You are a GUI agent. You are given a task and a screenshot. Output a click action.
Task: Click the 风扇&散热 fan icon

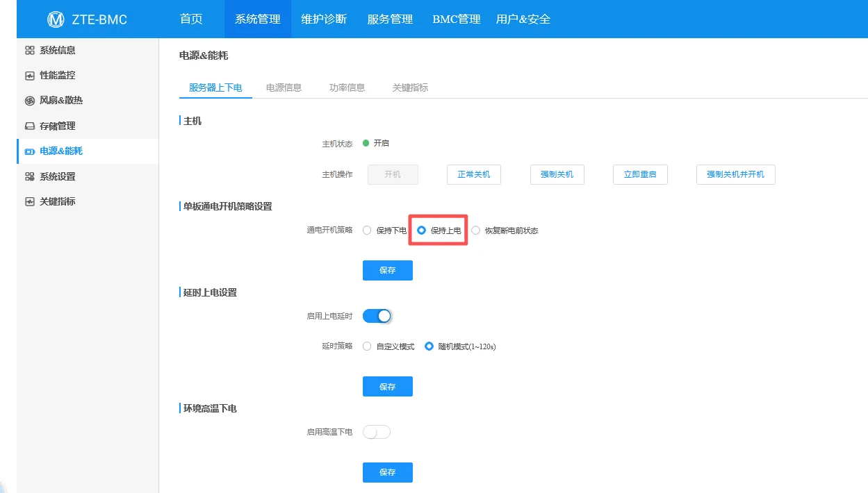(x=29, y=101)
